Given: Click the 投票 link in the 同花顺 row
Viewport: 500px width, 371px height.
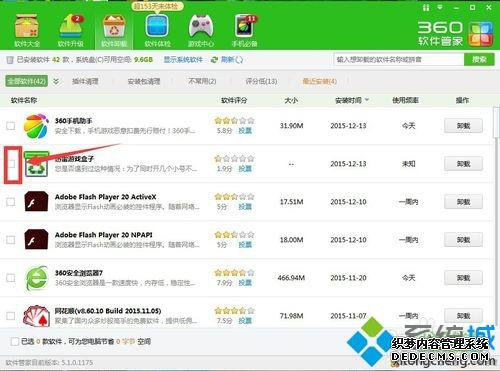Looking at the screenshot, I should pos(245,321).
